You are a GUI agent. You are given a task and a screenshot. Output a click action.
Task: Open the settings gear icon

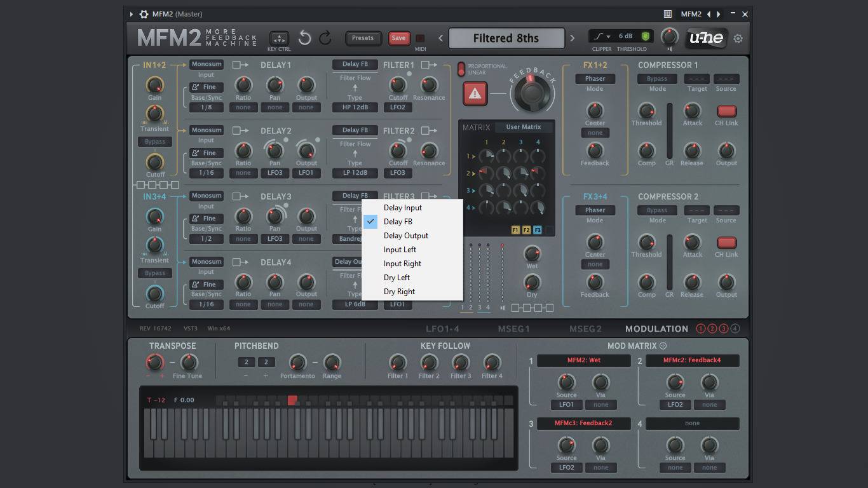pyautogui.click(x=738, y=39)
